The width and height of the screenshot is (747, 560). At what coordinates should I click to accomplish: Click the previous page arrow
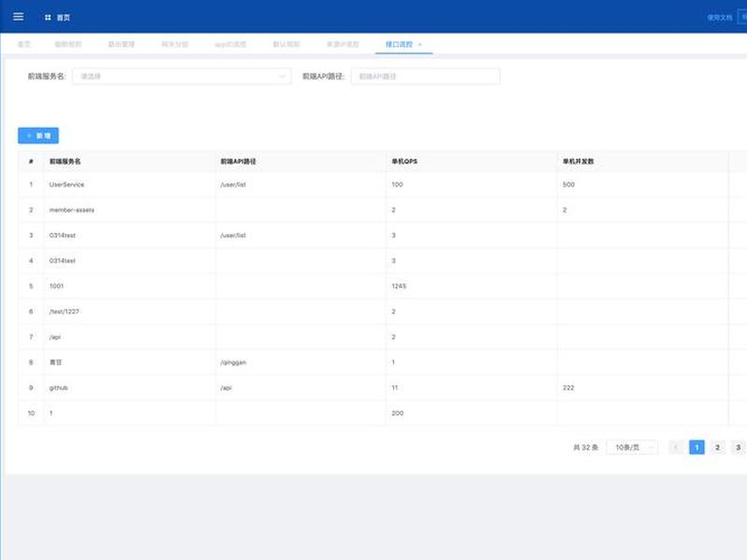(x=676, y=448)
